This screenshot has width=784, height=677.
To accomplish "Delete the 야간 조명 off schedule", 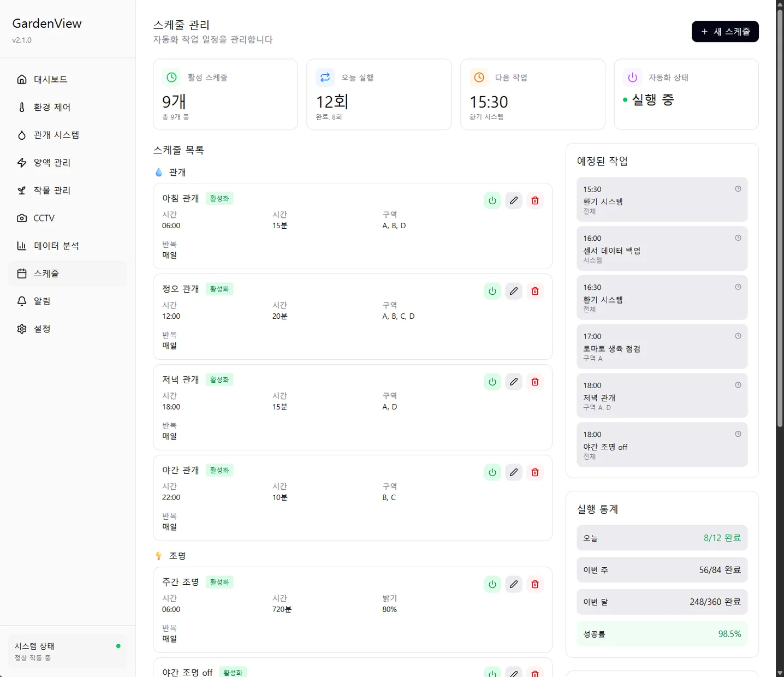I will point(535,673).
